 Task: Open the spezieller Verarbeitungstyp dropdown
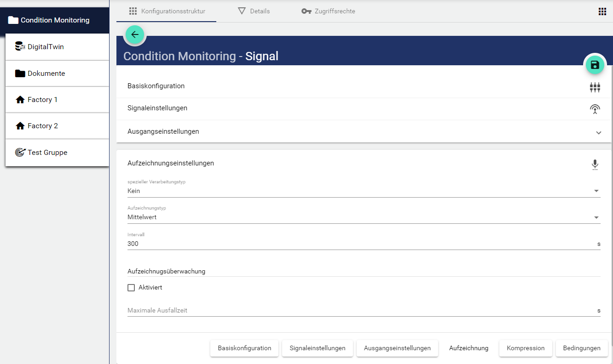tap(364, 191)
